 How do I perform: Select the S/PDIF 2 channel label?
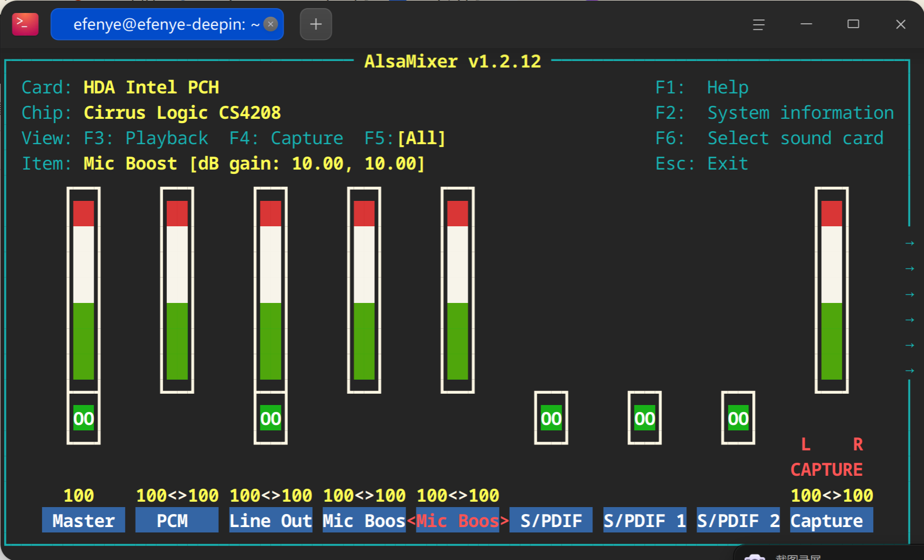tap(738, 520)
